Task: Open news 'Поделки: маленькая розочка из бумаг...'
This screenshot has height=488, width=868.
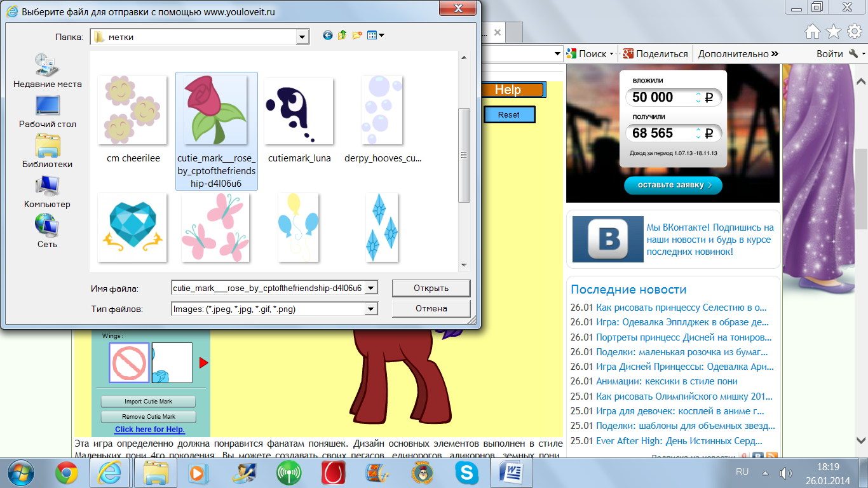Action: click(x=682, y=352)
